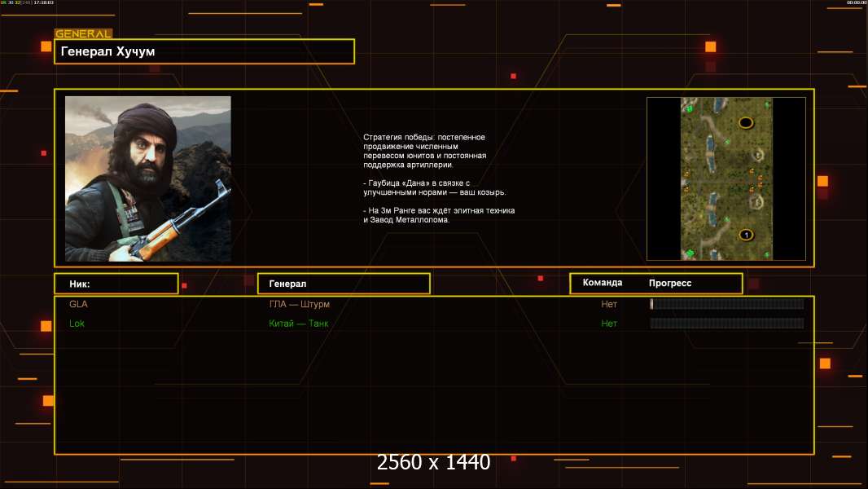Click the Китай — Танк general entry
This screenshot has height=489, width=868.
pos(298,324)
